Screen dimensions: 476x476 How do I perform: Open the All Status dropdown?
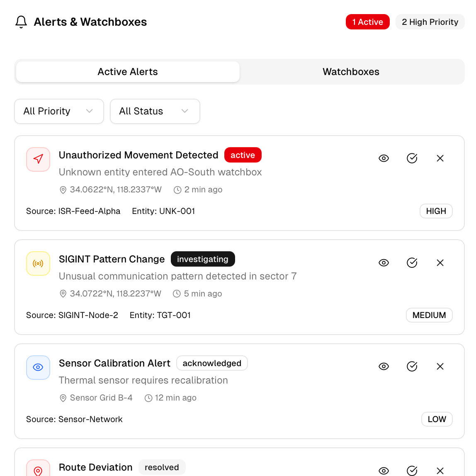155,111
